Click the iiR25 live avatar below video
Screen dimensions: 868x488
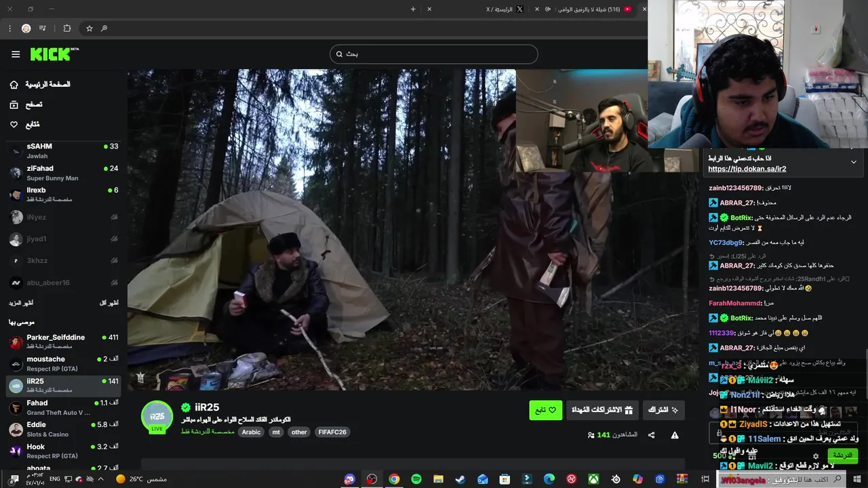click(157, 416)
